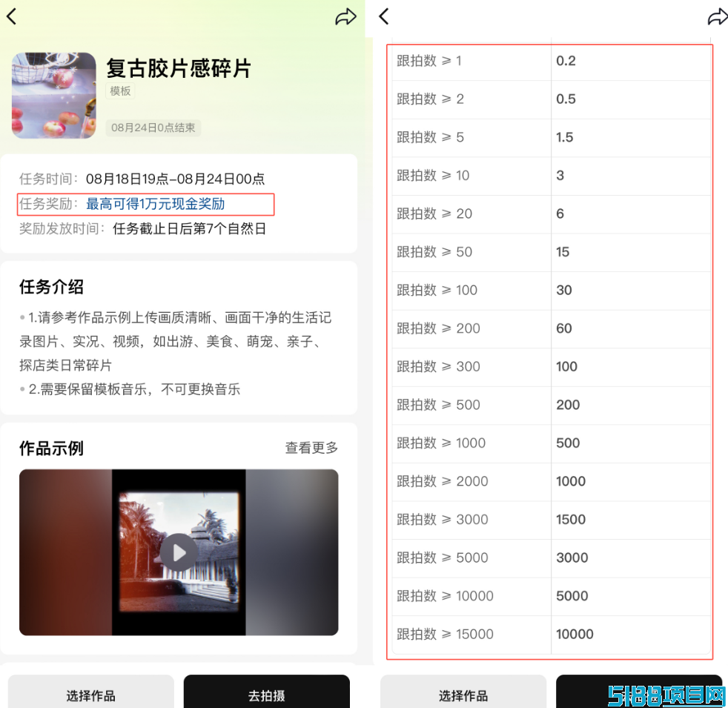Screen dimensions: 728x708
Task: Tap 查看更多 beside 作品示例
Action: [x=311, y=448]
